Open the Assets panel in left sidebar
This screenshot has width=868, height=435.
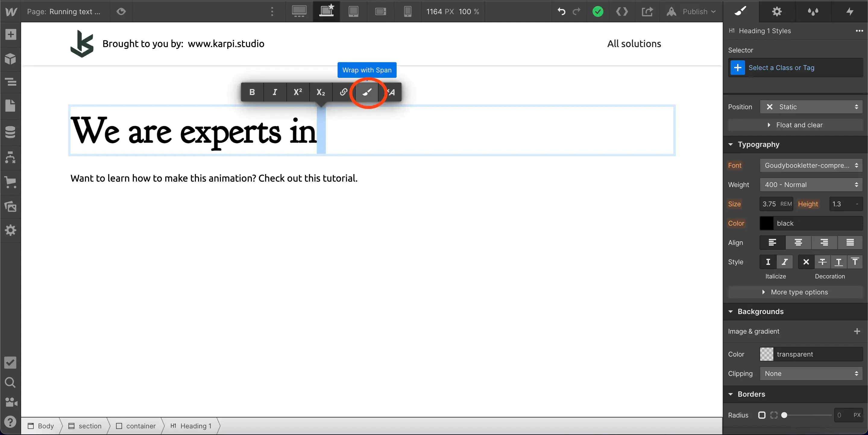pyautogui.click(x=10, y=207)
